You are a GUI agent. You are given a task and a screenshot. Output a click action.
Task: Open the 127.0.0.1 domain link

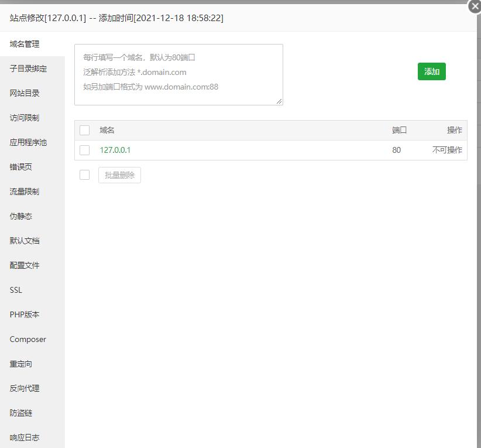tap(115, 151)
